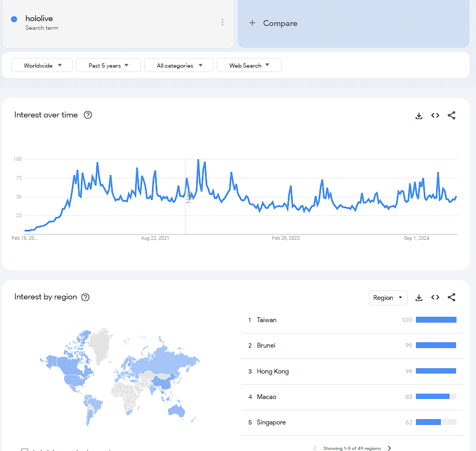Click the Taiwan value bar of 100

[436, 320]
